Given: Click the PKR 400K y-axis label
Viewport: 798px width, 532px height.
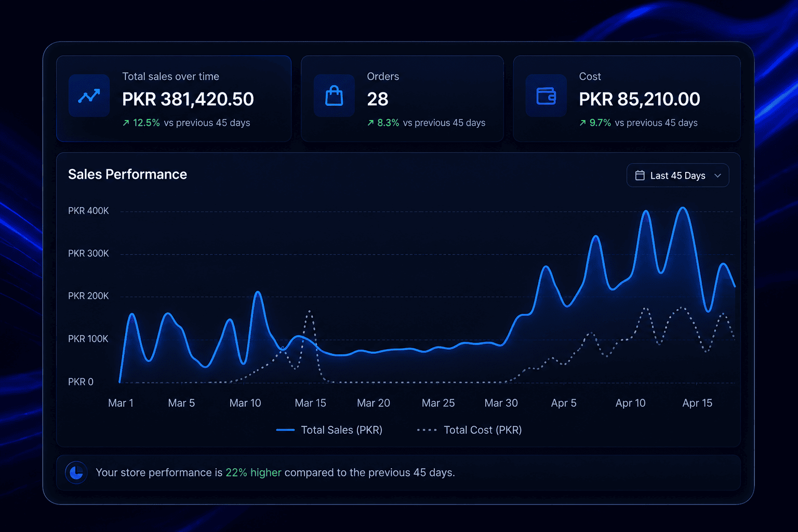Looking at the screenshot, I should coord(88,211).
